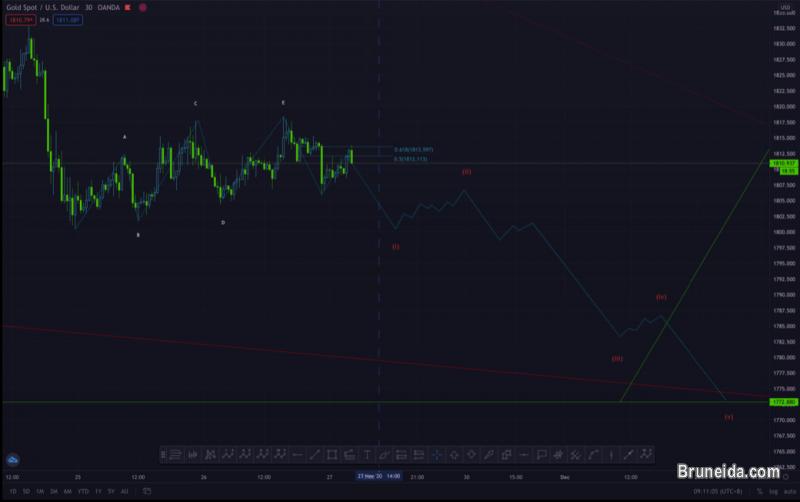The image size is (800, 502).
Task: Select the wave label A
Action: (124, 137)
